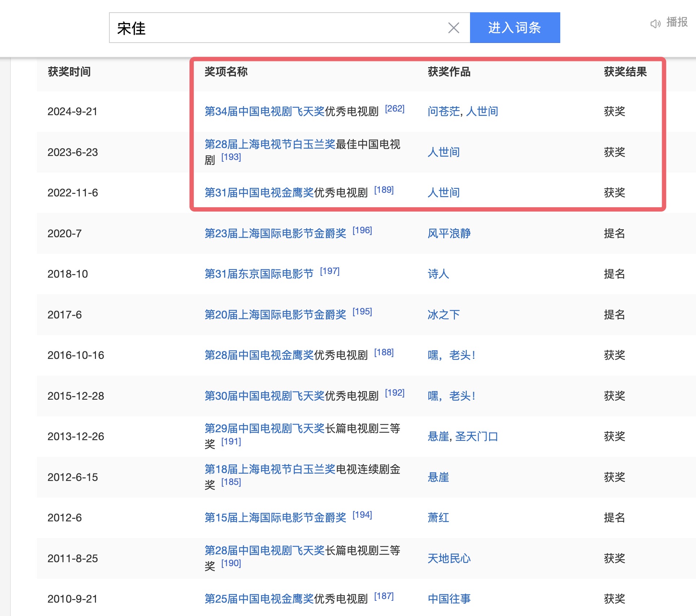Open 第25届中国电视金鹰奖 link
Image resolution: width=696 pixels, height=616 pixels.
(259, 599)
